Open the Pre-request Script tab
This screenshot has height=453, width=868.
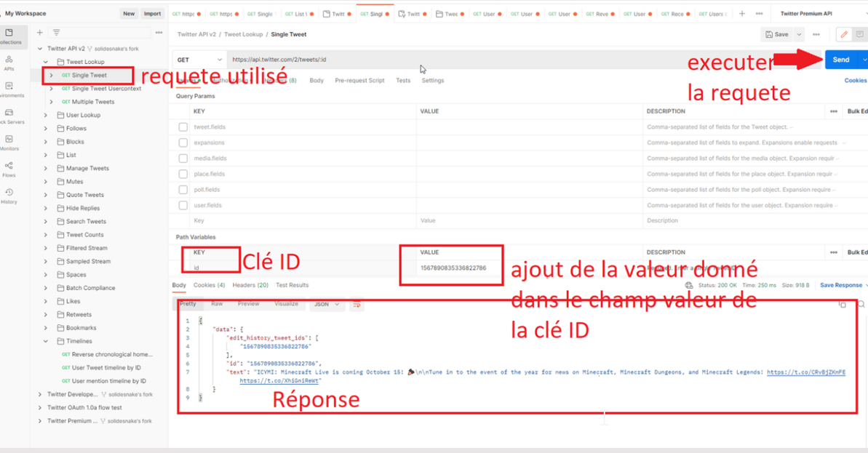coord(359,81)
